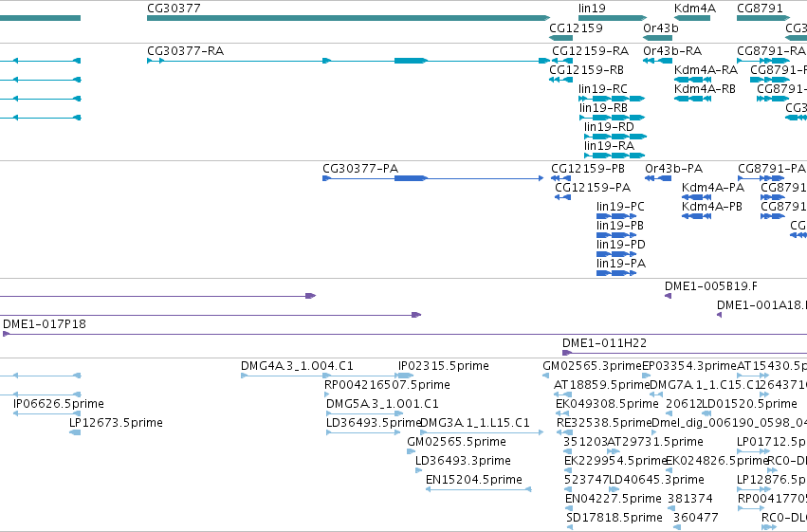
Task: Select EST RE32538.5prime
Action: [x=604, y=423]
